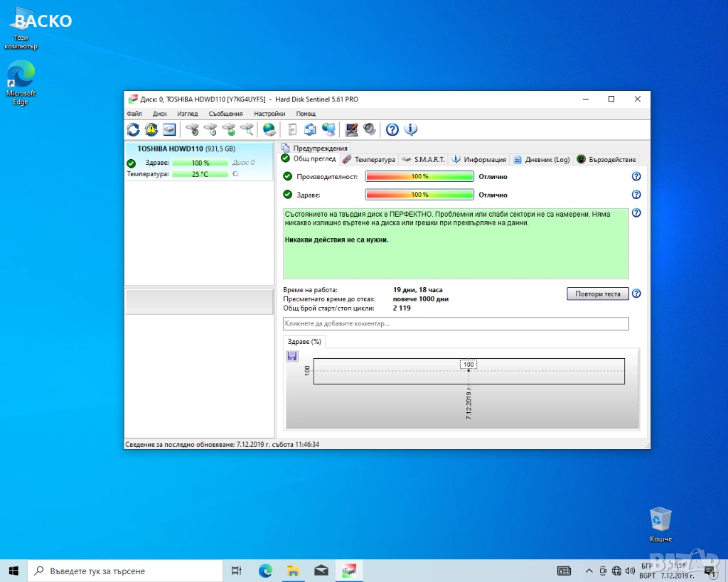Click the blue question mark toolbar icon
Image resolution: width=728 pixels, height=582 pixels.
coord(392,129)
